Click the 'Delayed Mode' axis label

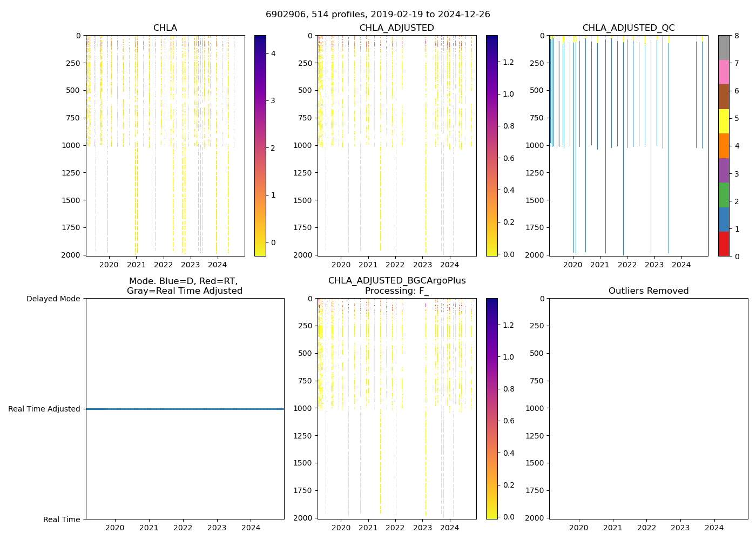coord(53,299)
